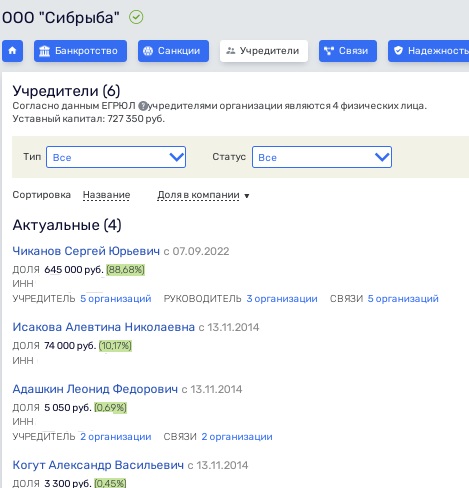
Task: Click the sort direction arrow near Доля в компании
Action: click(x=247, y=196)
